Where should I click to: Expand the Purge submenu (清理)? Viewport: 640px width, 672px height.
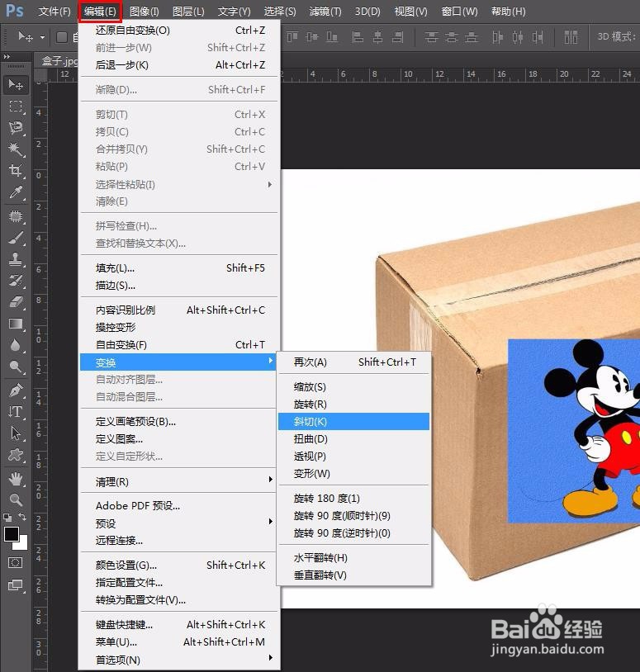(179, 482)
